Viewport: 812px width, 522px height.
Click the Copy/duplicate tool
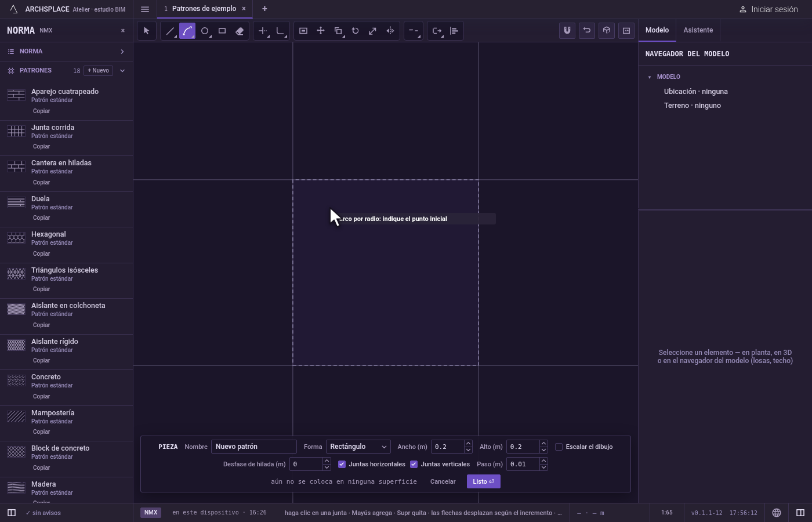point(338,31)
